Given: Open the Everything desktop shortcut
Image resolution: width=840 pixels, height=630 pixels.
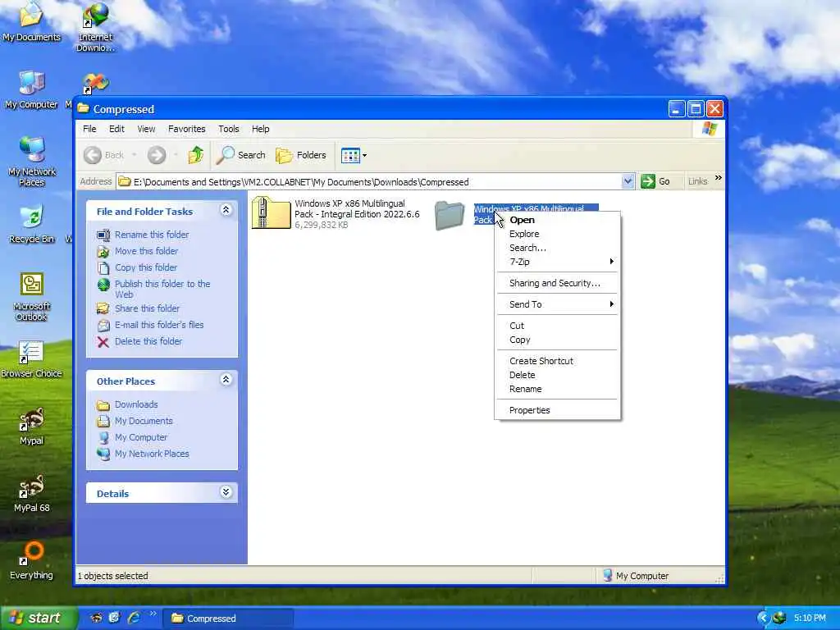Looking at the screenshot, I should coord(32,560).
